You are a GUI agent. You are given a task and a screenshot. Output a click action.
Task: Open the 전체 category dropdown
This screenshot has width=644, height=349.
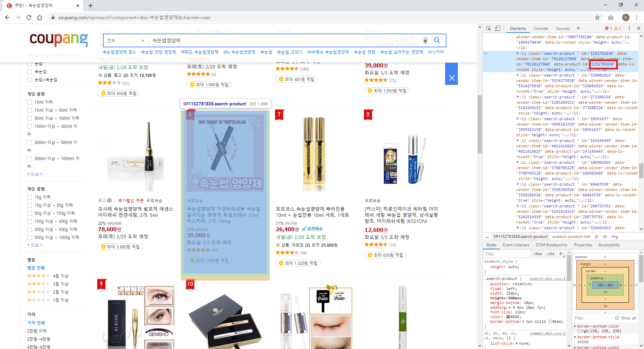(x=126, y=41)
